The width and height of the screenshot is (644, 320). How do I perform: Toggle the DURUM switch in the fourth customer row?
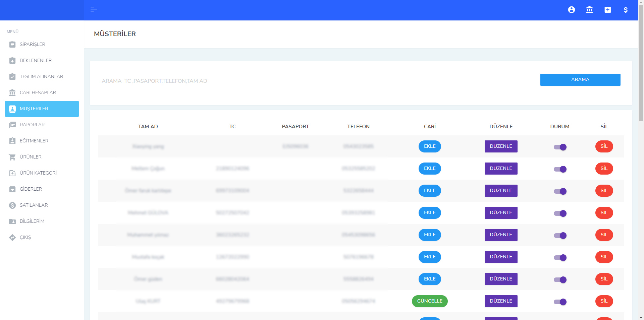[x=560, y=213]
